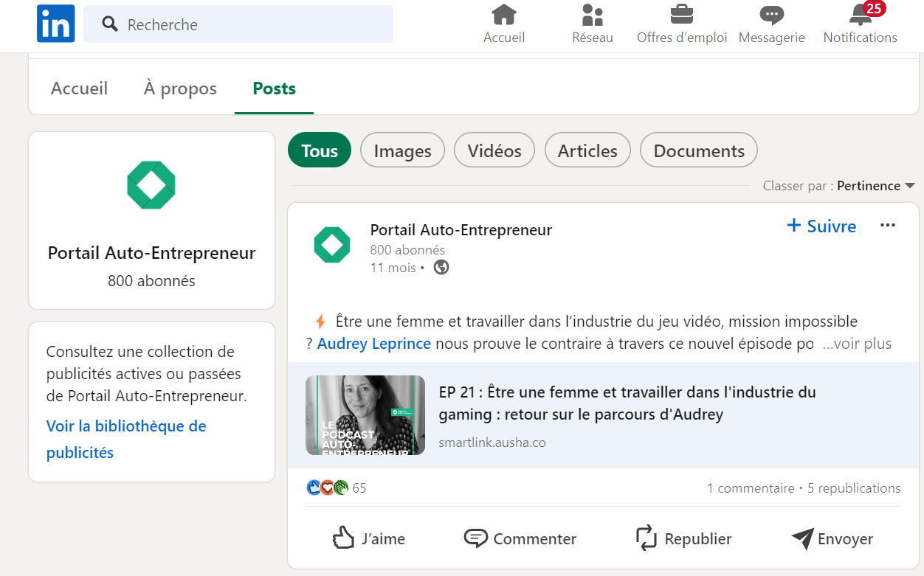Open the Classer par Pertinence dropdown
Viewport: 924px width, 576px height.
[876, 186]
